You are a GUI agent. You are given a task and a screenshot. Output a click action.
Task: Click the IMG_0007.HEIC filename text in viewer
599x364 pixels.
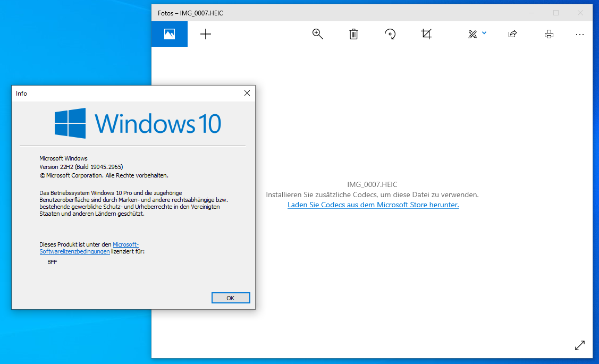coord(372,184)
